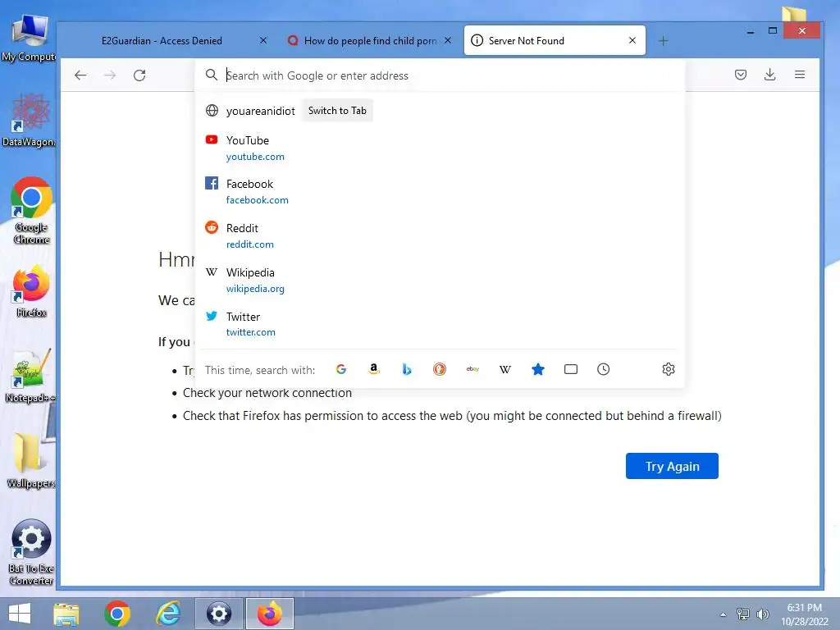Select the Wallpapers desktop folder
Screen dimensions: 840x630
(30, 459)
